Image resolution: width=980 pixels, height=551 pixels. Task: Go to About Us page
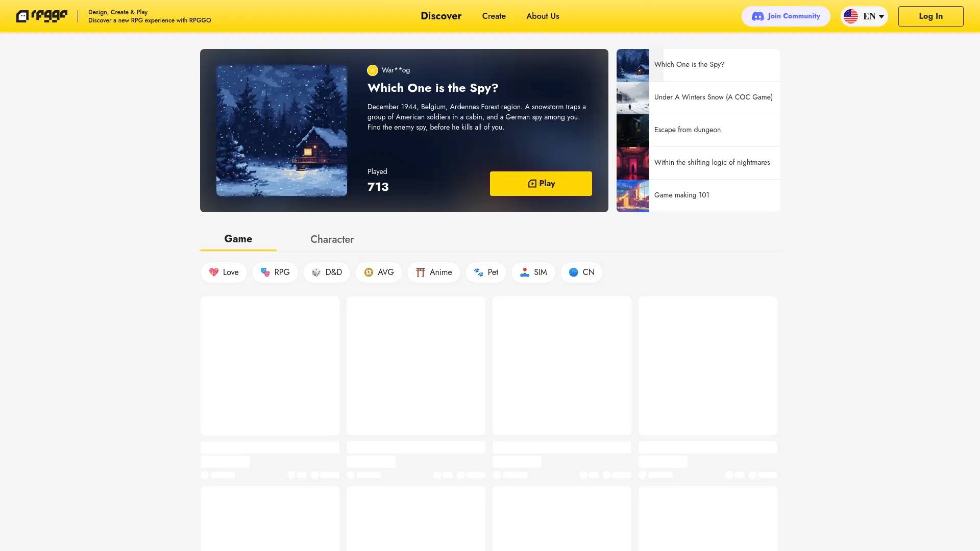[x=543, y=16]
